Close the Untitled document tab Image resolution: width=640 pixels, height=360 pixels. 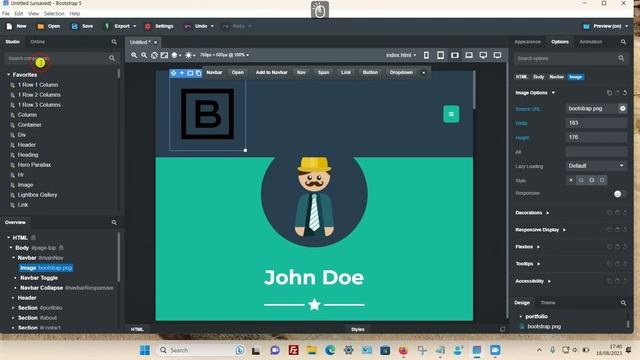coord(156,42)
